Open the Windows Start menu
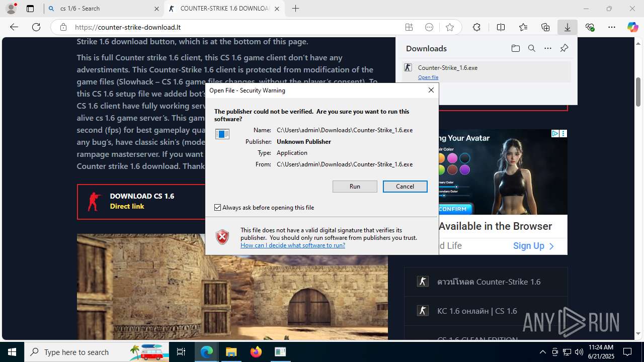644x362 pixels. (x=12, y=352)
